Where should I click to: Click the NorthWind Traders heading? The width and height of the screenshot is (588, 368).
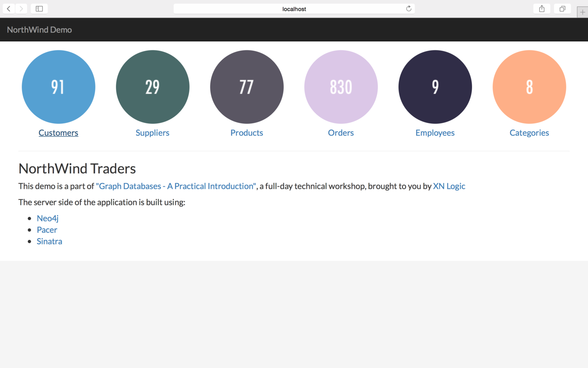pyautogui.click(x=77, y=168)
